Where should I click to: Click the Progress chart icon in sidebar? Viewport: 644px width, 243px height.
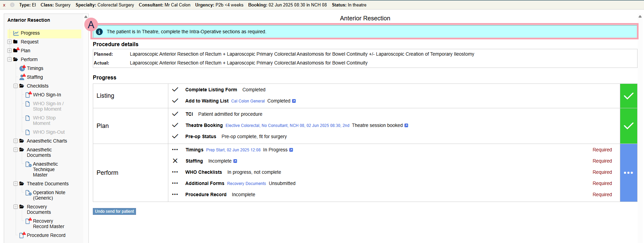pos(16,33)
